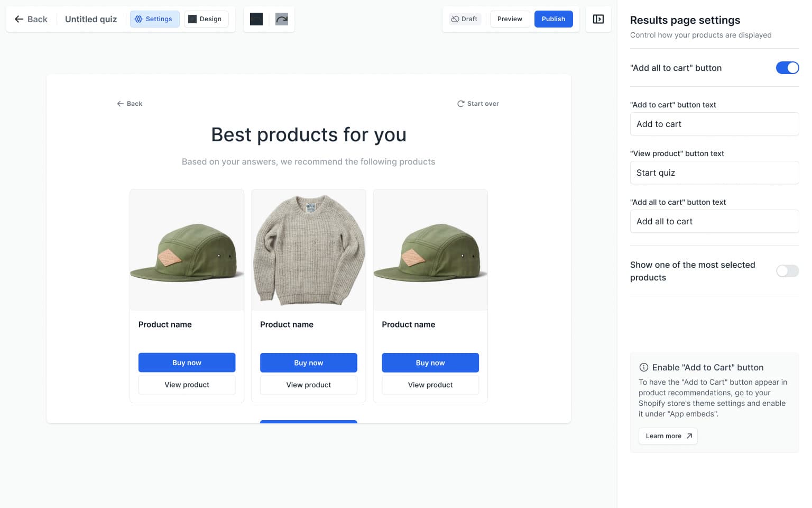
Task: Toggle the "Add all to cart" button switch
Action: tap(787, 68)
